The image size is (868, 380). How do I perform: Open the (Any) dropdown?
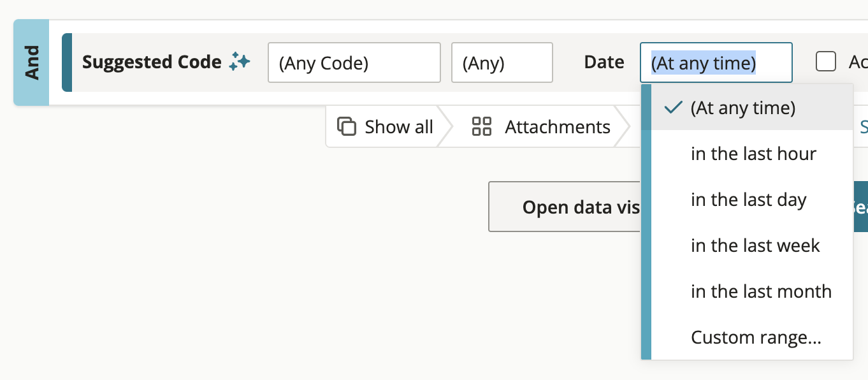502,62
